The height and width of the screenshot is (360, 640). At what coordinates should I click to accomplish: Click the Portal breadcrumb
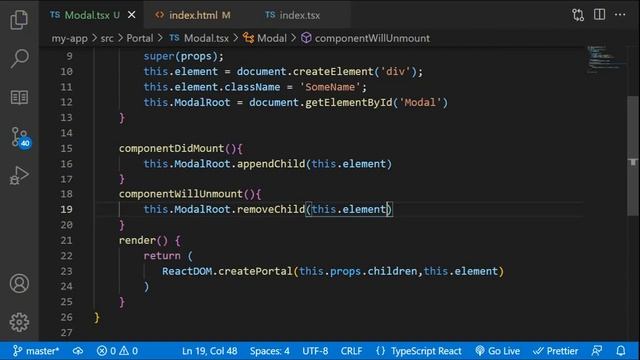(140, 38)
